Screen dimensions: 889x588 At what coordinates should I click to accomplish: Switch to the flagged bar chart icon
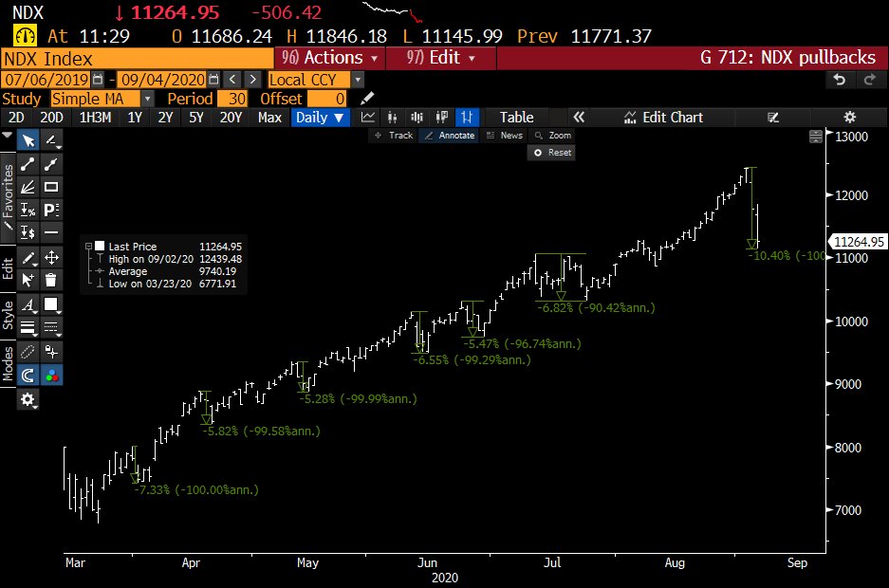[442, 118]
